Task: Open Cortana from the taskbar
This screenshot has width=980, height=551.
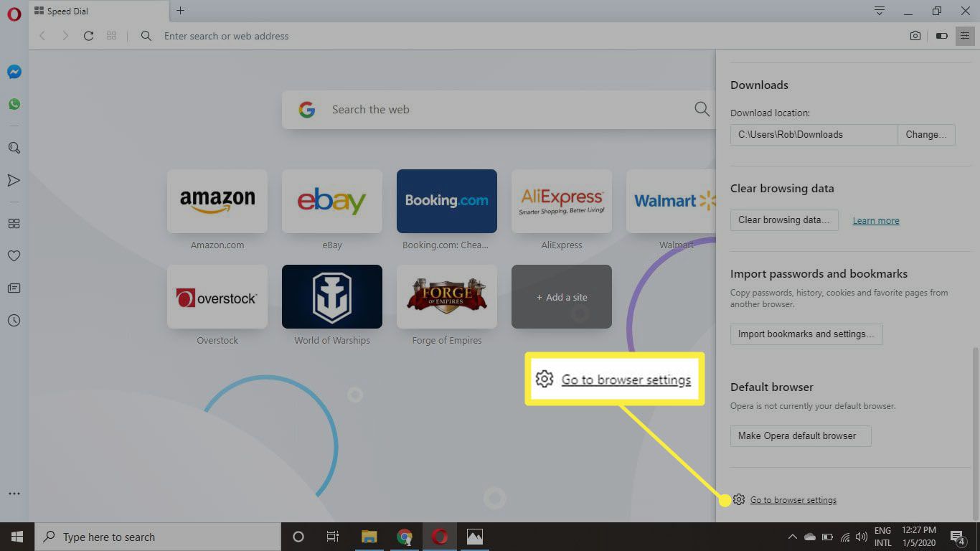Action: coord(298,537)
